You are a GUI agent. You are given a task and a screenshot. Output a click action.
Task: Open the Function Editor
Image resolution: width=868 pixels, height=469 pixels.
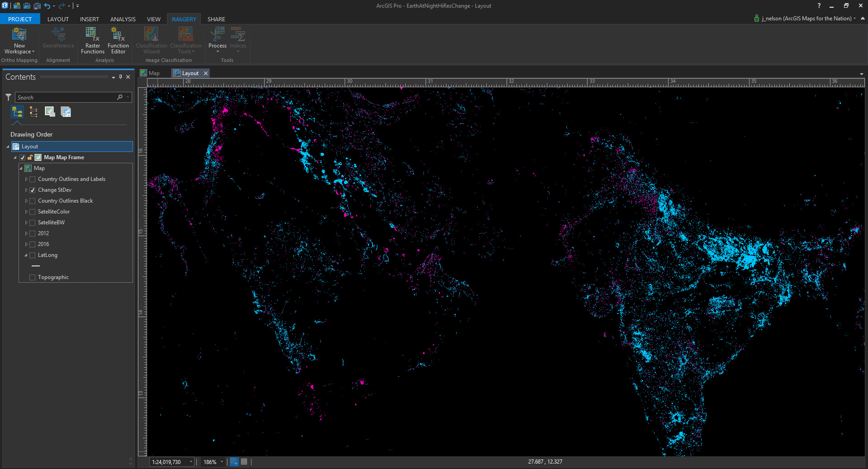point(118,35)
